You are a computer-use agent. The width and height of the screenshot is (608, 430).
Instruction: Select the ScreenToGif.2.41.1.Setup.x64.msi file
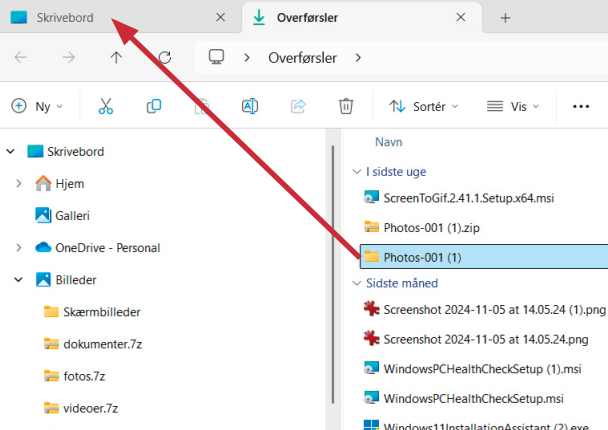pos(468,198)
